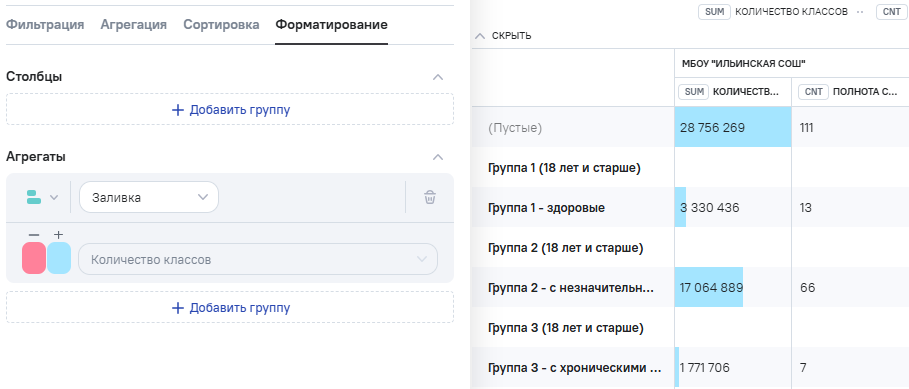This screenshot has width=909, height=389.
Task: Go to the Сортировка tab
Action: [x=221, y=25]
